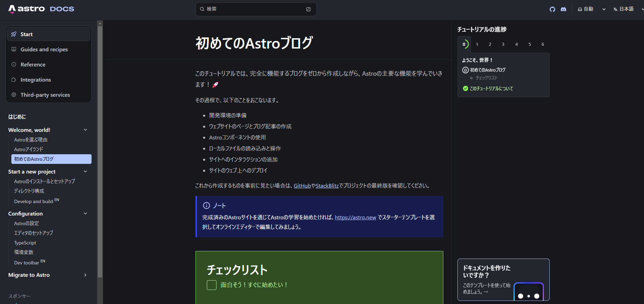Go to tutorial unit 6
644x304 pixels.
pyautogui.click(x=543, y=44)
